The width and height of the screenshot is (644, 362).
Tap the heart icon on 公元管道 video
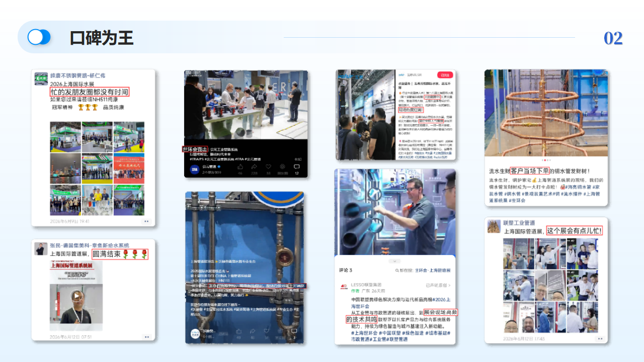point(268,166)
